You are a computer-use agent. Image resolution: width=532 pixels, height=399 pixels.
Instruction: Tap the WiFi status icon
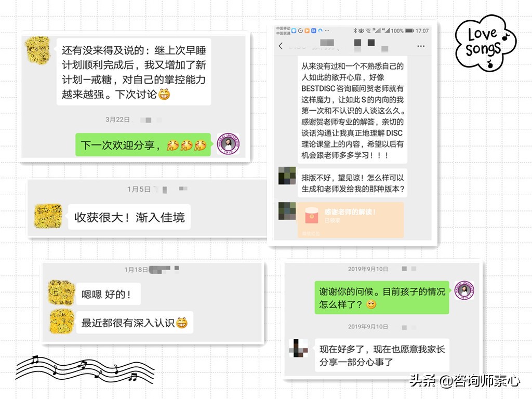[x=368, y=31]
